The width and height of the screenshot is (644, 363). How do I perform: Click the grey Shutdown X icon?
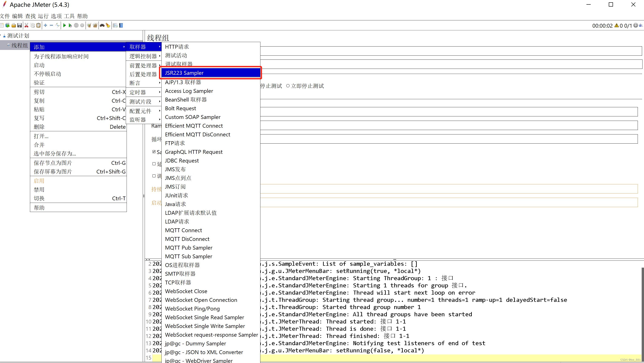pos(82,25)
